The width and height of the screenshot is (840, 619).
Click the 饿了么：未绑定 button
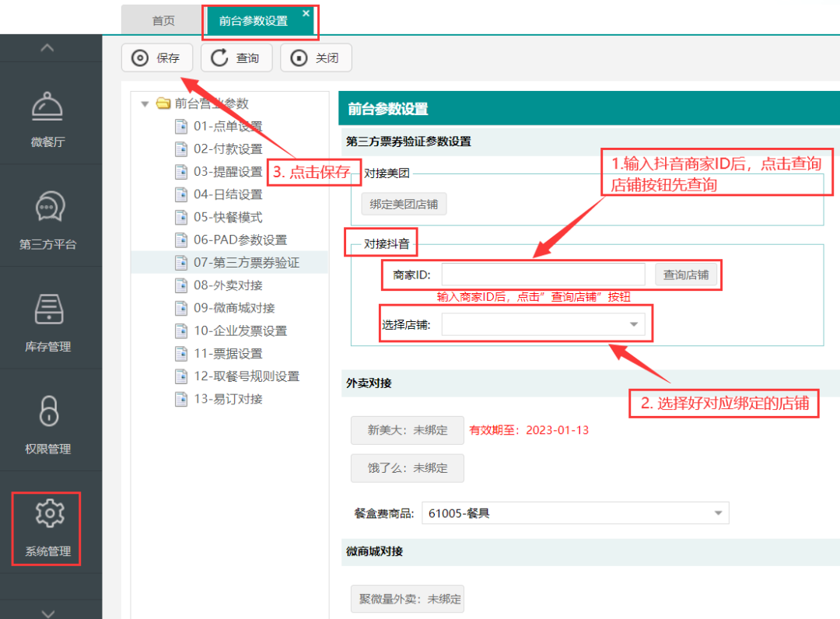[x=407, y=468]
